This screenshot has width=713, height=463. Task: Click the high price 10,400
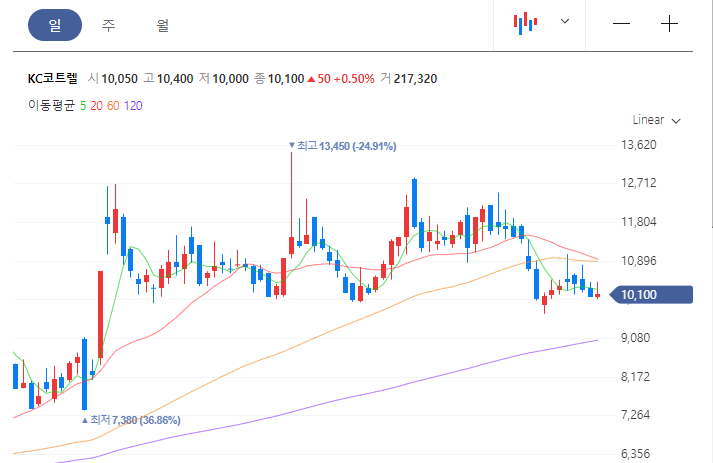point(175,79)
